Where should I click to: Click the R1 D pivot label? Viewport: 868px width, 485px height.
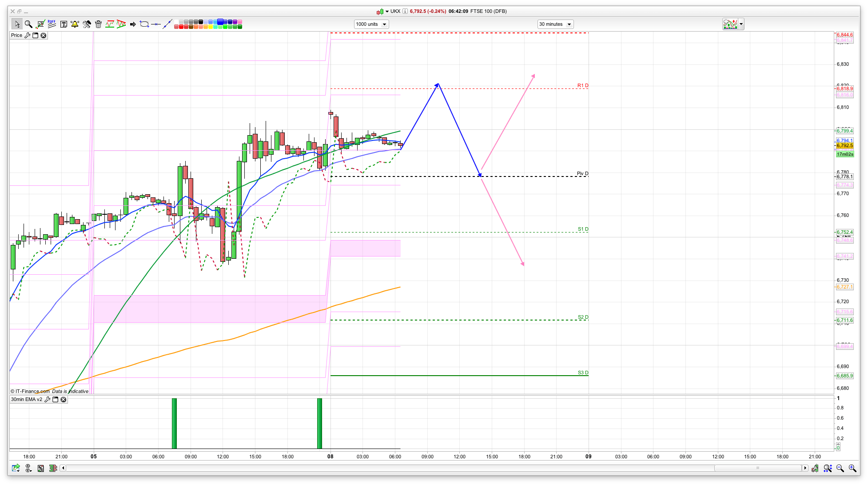coord(583,85)
